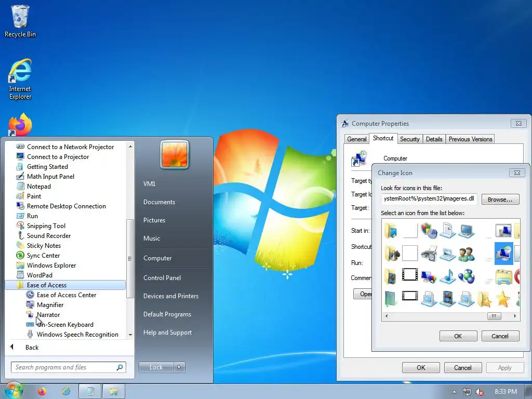
Task: Click the icon list right scroll arrow
Action: [x=515, y=316]
